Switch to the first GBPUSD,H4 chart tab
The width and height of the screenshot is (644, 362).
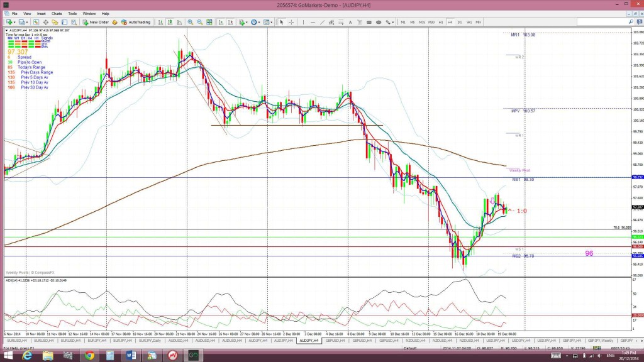(336, 341)
